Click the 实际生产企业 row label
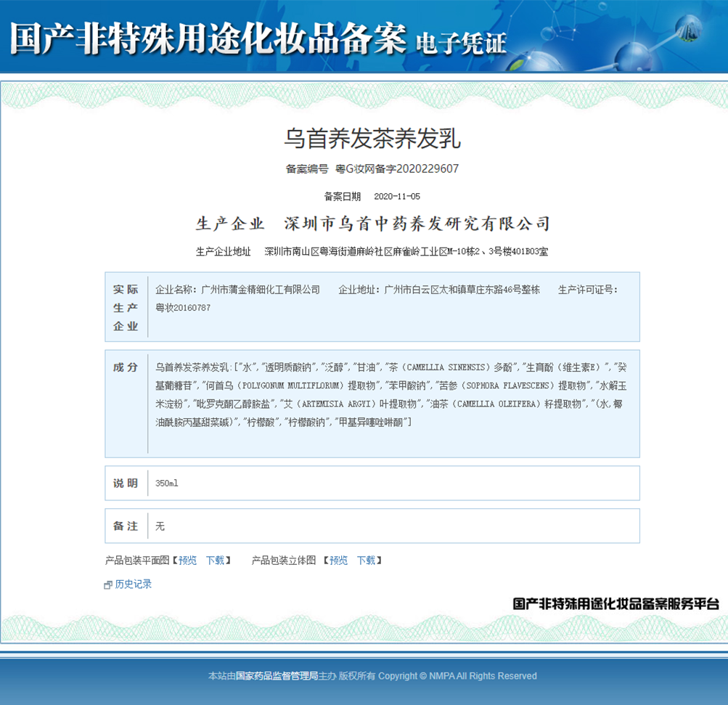The width and height of the screenshot is (728, 705). 126,307
